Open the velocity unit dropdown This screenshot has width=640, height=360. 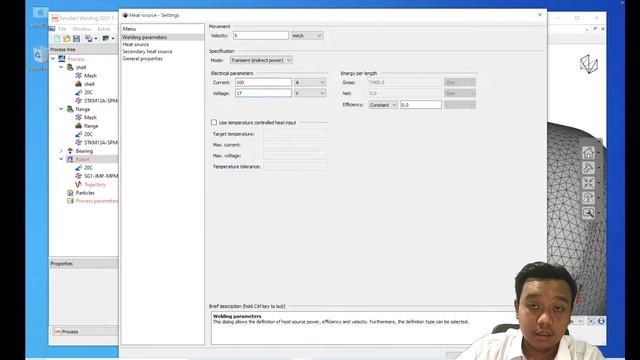coord(307,36)
